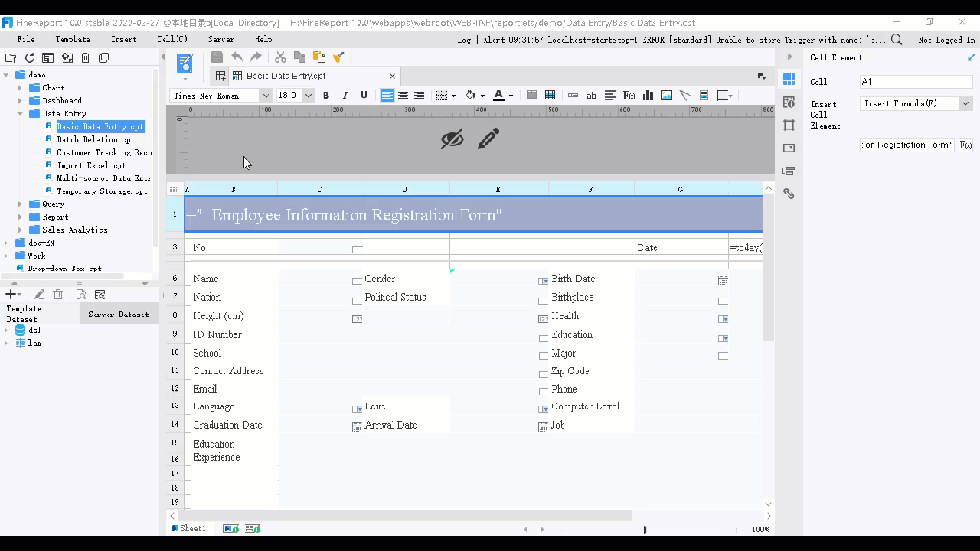Open the File menu
Screen dimensions: 980x551
point(26,39)
